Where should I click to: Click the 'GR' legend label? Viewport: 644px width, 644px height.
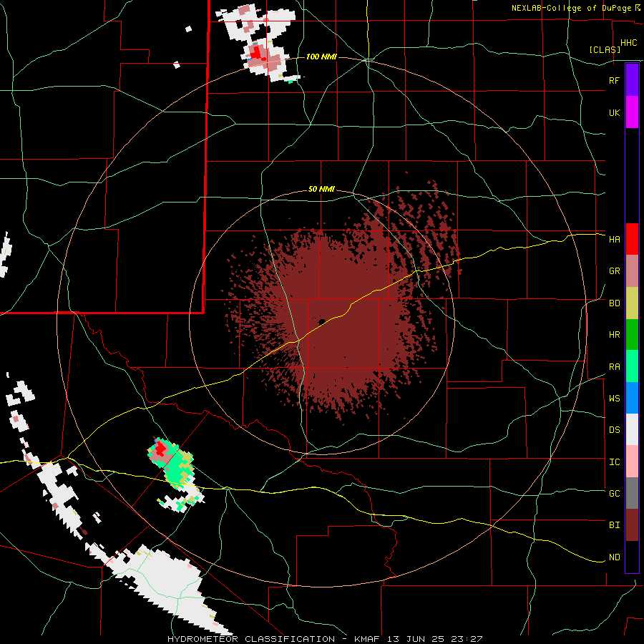click(x=614, y=271)
